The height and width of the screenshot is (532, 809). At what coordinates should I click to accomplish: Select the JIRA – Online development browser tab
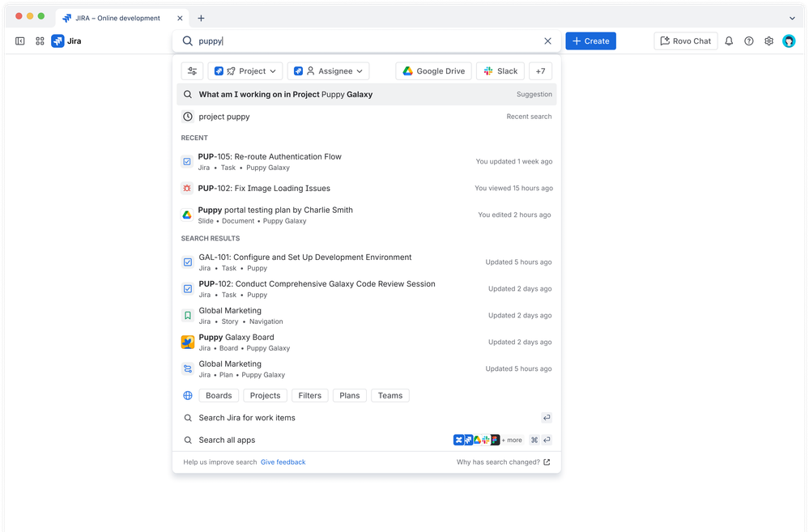pos(123,18)
